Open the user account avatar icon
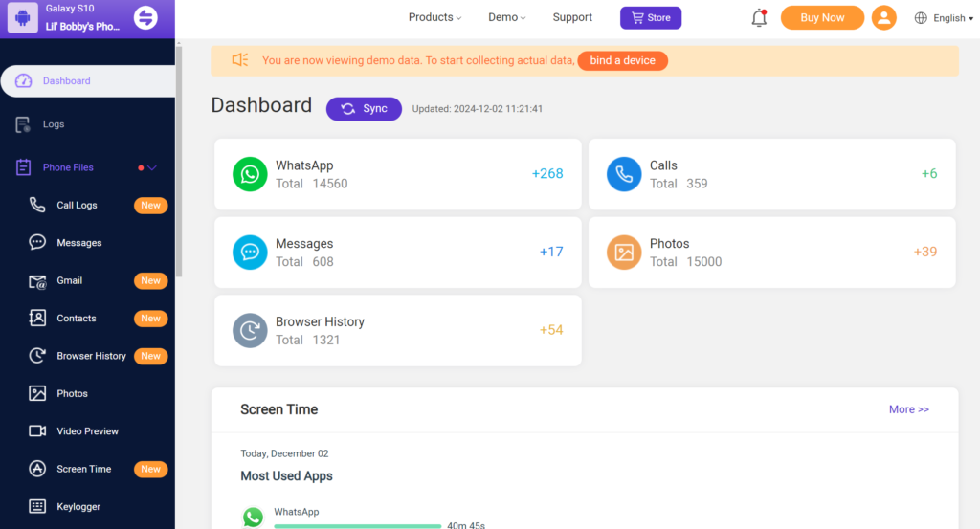The height and width of the screenshot is (529, 980). [883, 17]
